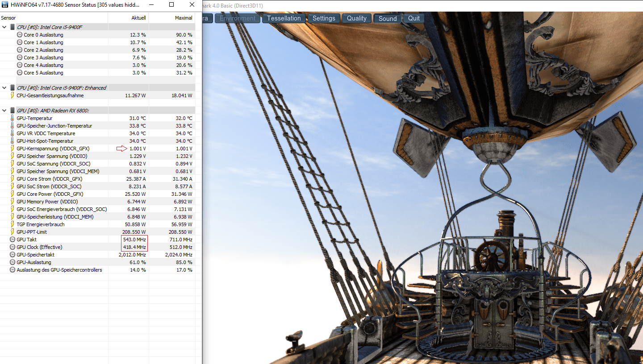Select the GPU SoC Energieverbrauch (VDDCR_SOC) row
643x364 pixels.
point(97,209)
